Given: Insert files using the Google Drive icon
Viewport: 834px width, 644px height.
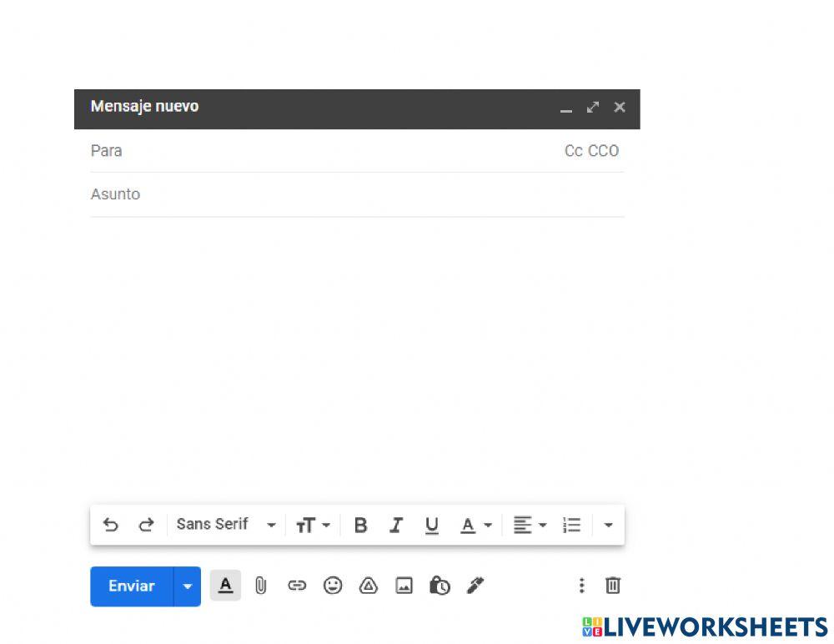Looking at the screenshot, I should [369, 586].
